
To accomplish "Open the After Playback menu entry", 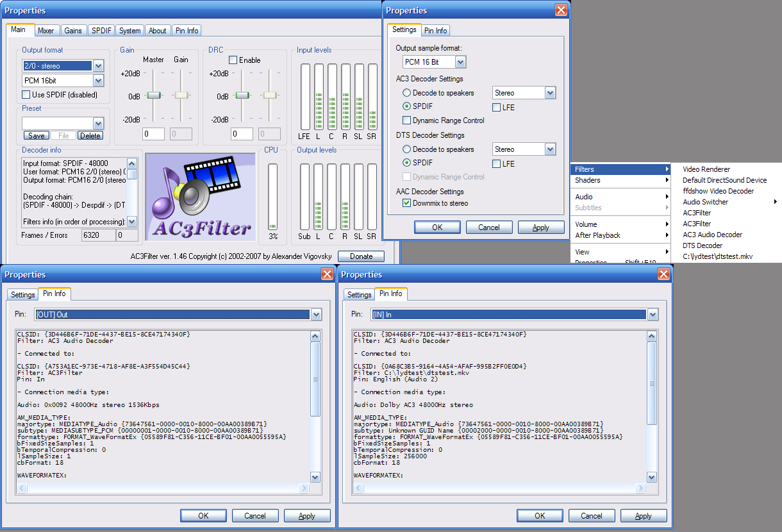I will [x=620, y=235].
